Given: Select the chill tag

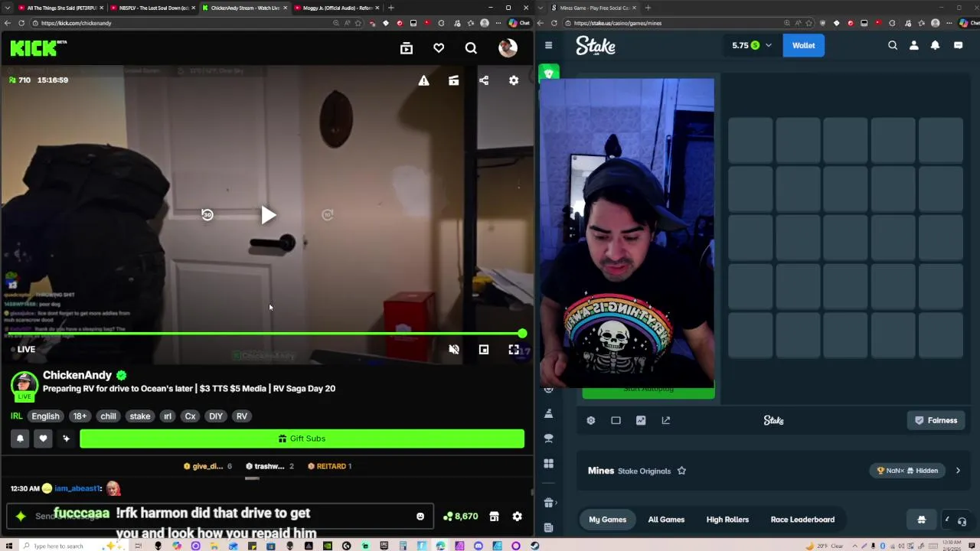Looking at the screenshot, I should point(108,416).
